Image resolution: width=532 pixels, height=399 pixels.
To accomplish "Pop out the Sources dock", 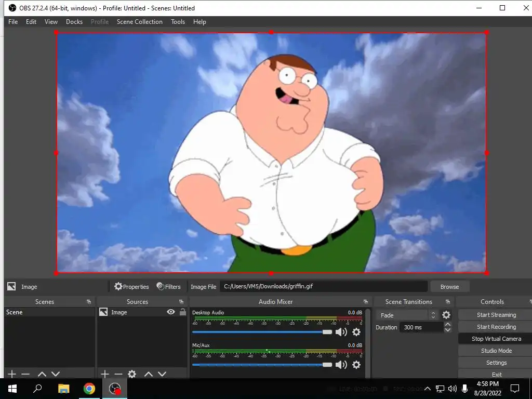I will tap(181, 302).
